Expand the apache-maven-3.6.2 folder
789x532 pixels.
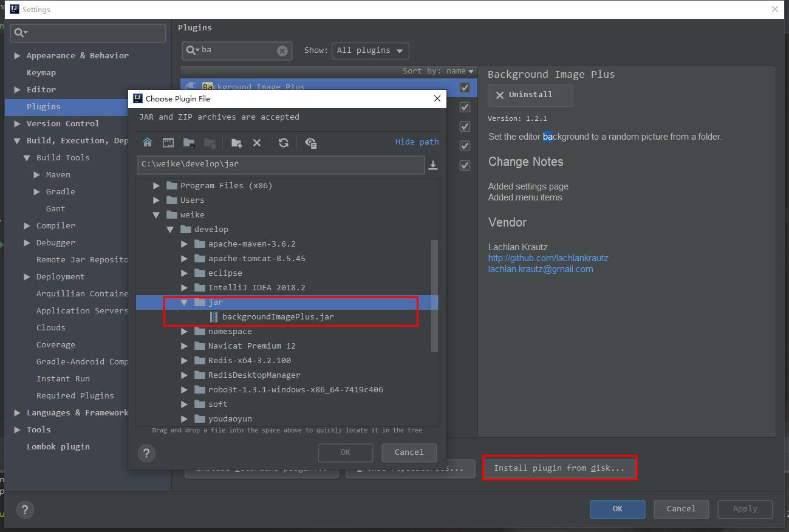click(x=184, y=244)
